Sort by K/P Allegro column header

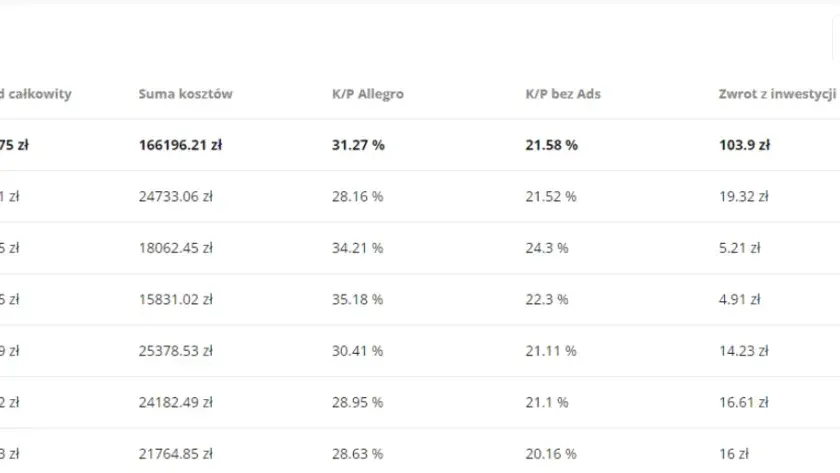click(x=368, y=94)
